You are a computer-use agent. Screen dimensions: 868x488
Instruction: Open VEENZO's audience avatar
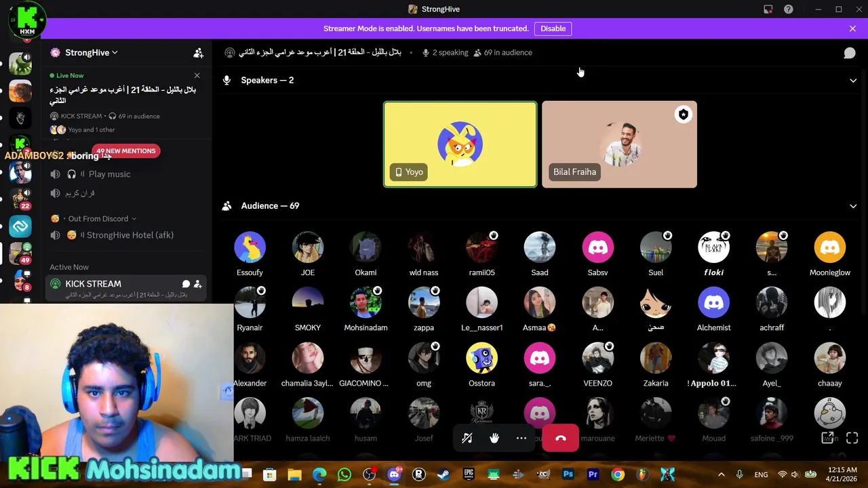tap(597, 359)
